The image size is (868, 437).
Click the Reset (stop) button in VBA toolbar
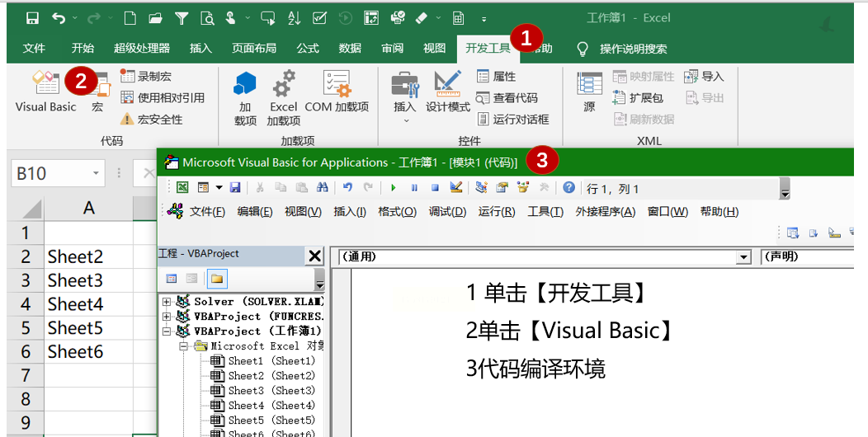tap(435, 187)
